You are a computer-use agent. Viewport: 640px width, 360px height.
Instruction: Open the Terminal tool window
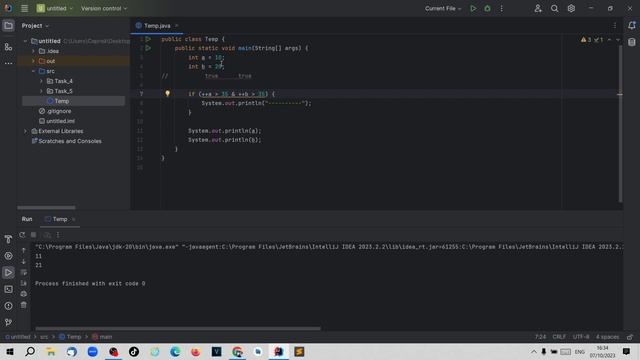8,289
